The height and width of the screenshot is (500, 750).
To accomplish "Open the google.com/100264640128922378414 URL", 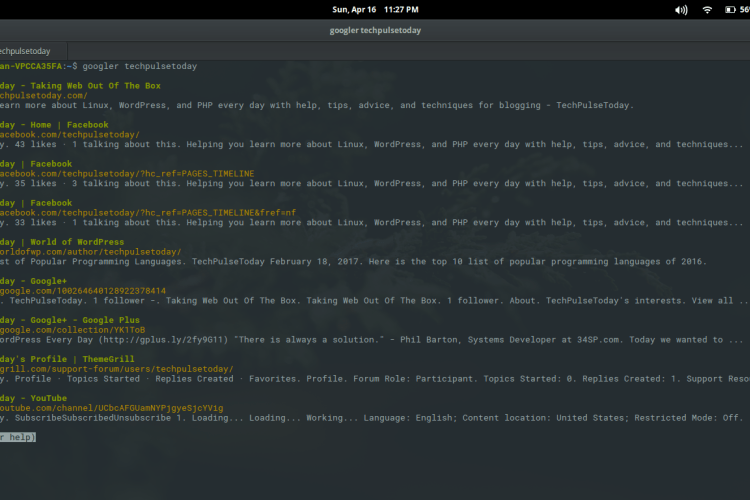I will [x=83, y=291].
